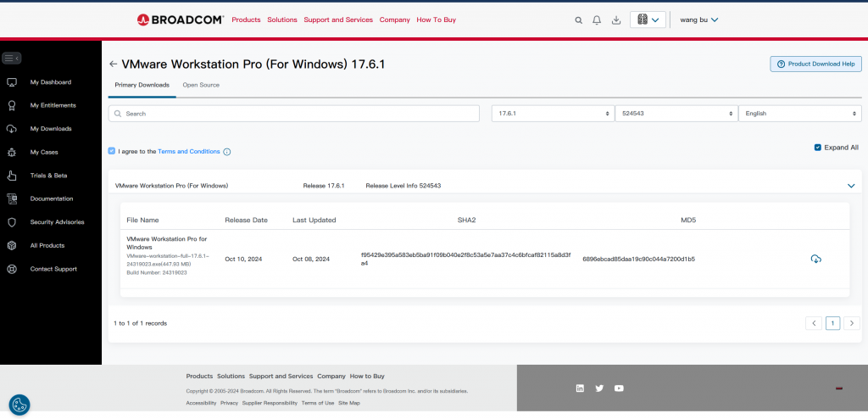
Task: Open the YouTube footer icon
Action: [619, 388]
